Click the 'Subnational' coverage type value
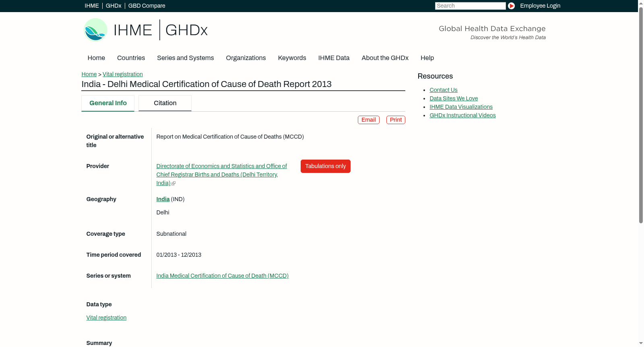Image resolution: width=644 pixels, height=347 pixels. [171, 234]
